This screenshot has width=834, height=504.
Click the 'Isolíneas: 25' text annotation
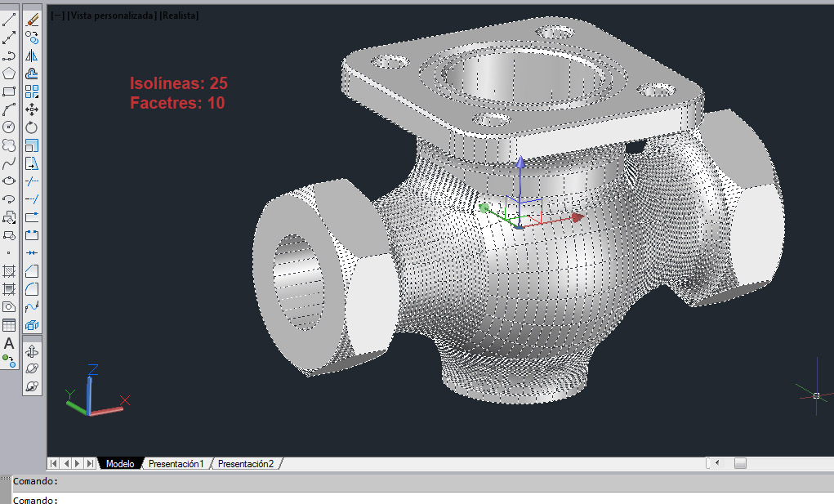tap(179, 83)
